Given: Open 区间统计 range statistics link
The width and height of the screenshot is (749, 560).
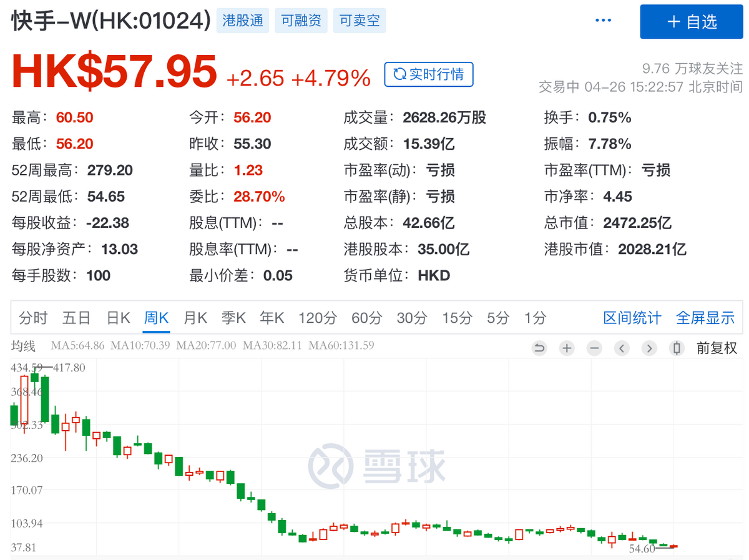Looking at the screenshot, I should point(632,318).
